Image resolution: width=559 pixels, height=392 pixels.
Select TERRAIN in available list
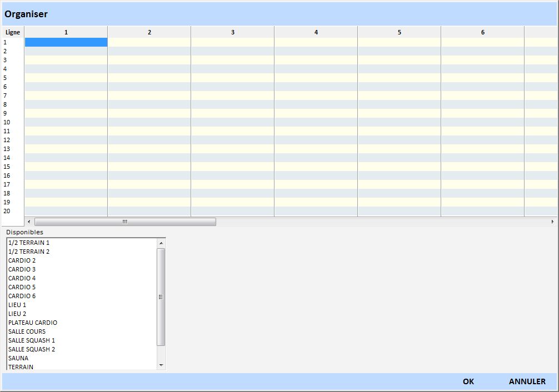[21, 367]
